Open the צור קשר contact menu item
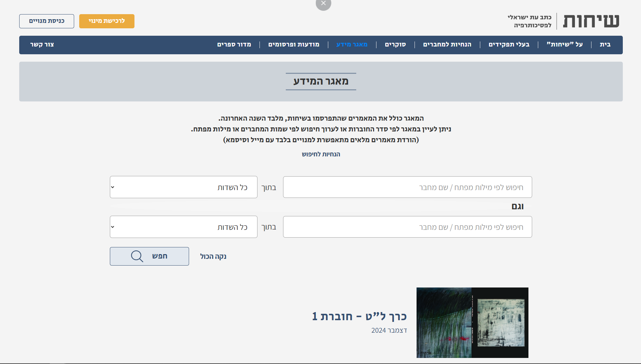The width and height of the screenshot is (641, 364). pos(42,44)
